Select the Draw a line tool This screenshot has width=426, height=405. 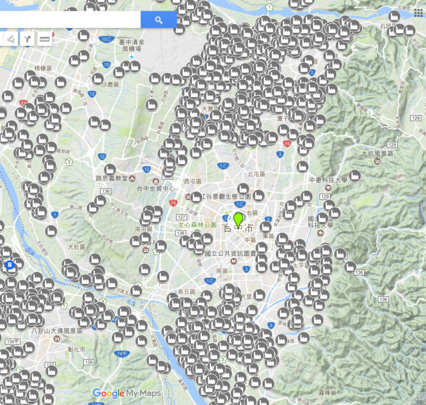11,39
